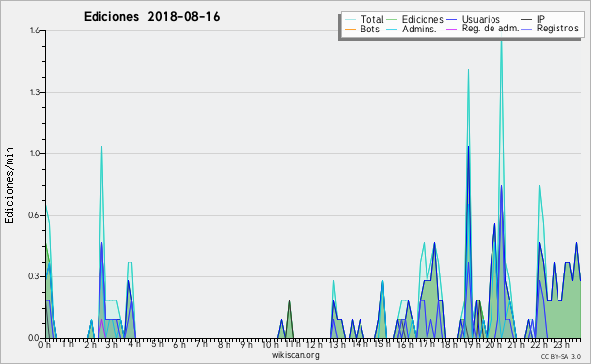
Task: Click the Total legend label
Action: pos(372,19)
